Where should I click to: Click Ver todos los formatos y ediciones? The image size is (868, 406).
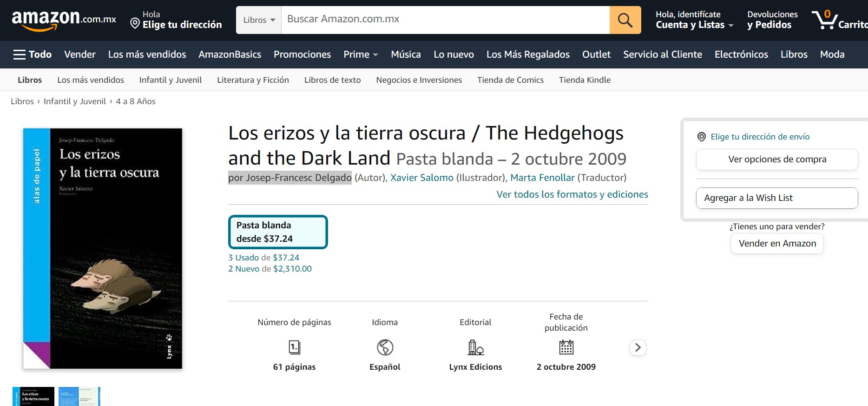[572, 194]
